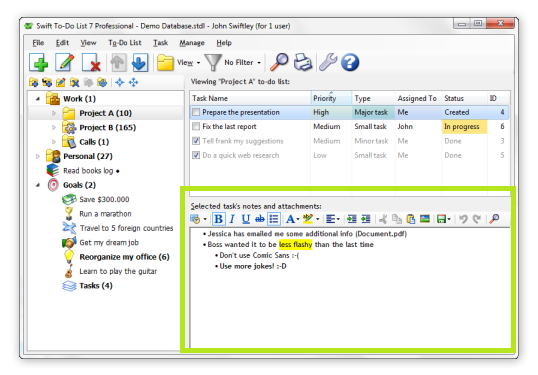The image size is (538, 375).
Task: Check the 'Fix the last report' checkbox
Action: pyautogui.click(x=196, y=127)
